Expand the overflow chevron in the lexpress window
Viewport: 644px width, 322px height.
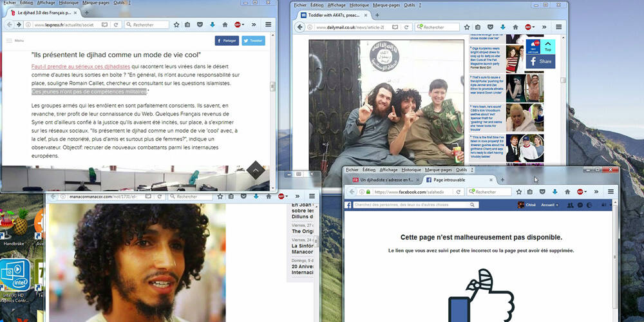[x=253, y=24]
